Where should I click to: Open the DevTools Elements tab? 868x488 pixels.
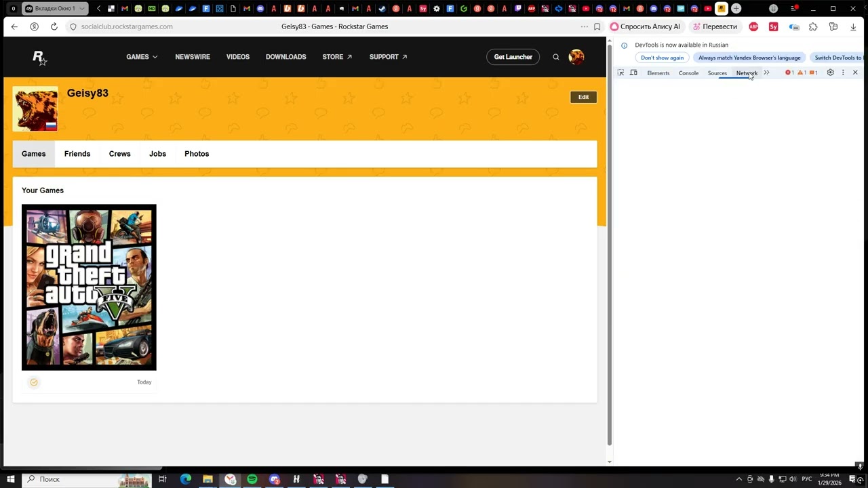point(658,73)
